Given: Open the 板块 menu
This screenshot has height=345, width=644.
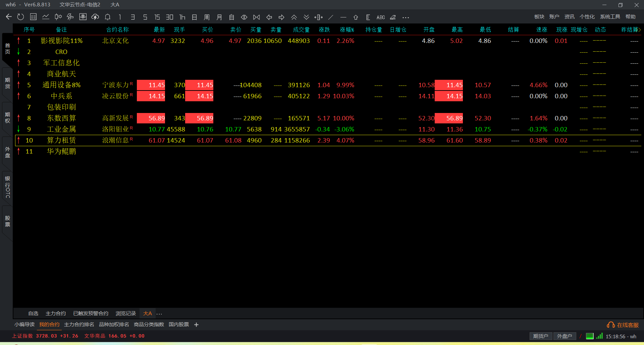Looking at the screenshot, I should click(539, 17).
